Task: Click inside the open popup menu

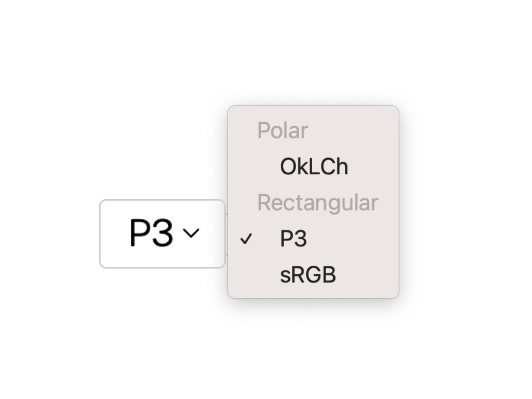Action: [313, 201]
